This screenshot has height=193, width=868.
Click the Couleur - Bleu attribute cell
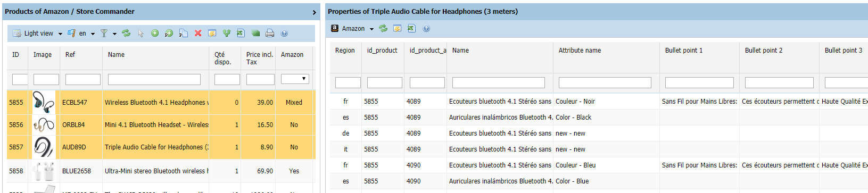coord(607,165)
